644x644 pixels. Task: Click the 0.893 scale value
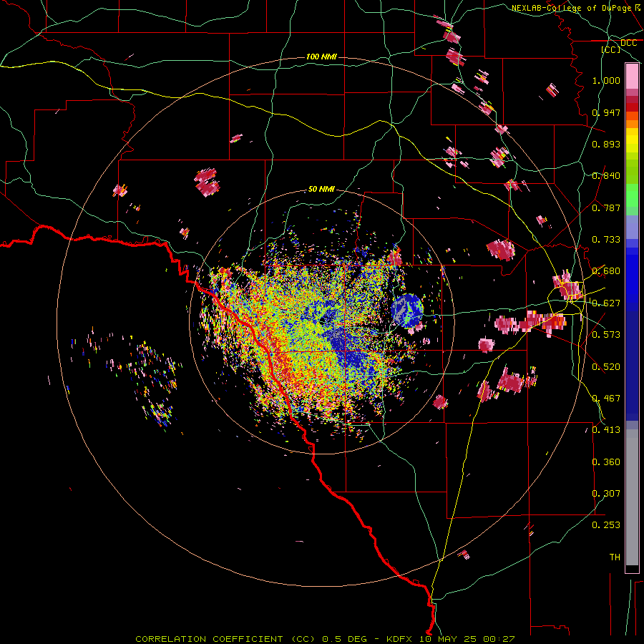pos(606,144)
